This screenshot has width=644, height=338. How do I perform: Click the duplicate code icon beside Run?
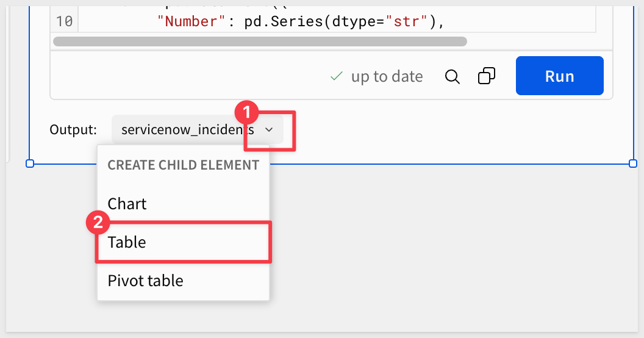[487, 76]
